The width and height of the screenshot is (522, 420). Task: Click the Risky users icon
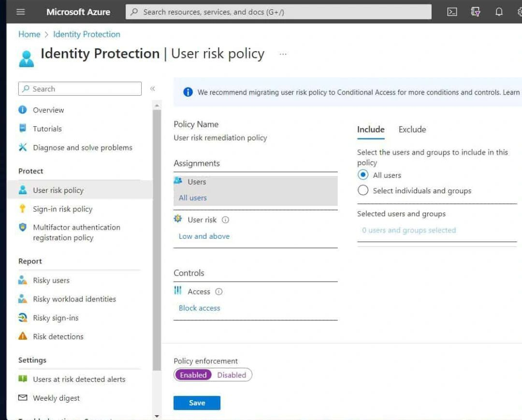pyautogui.click(x=22, y=280)
